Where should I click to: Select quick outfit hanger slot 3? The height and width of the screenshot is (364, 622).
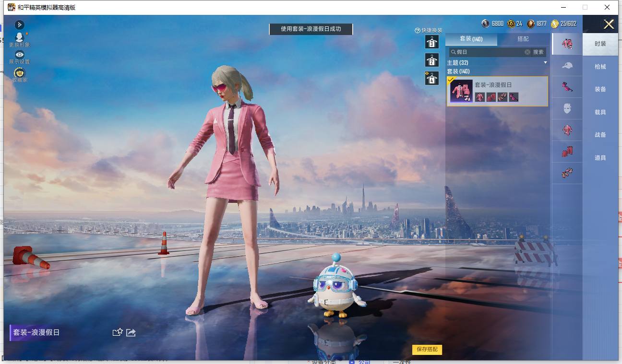[431, 42]
